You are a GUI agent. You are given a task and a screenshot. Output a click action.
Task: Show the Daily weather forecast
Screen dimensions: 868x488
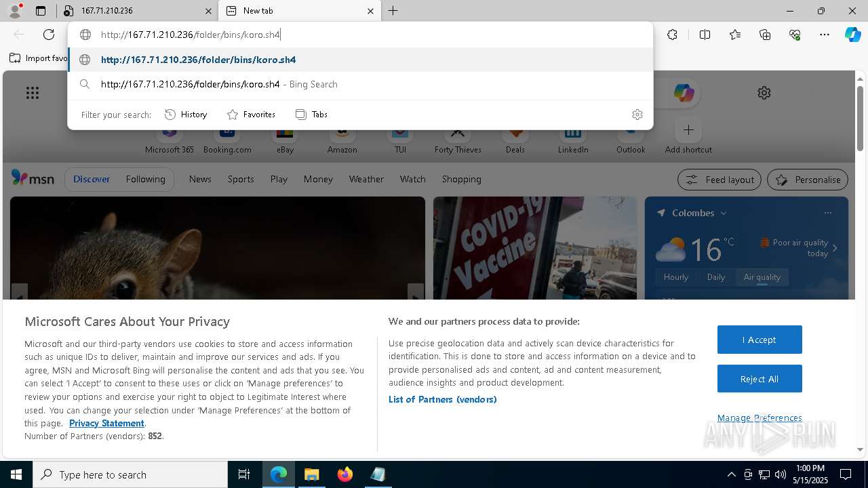716,277
